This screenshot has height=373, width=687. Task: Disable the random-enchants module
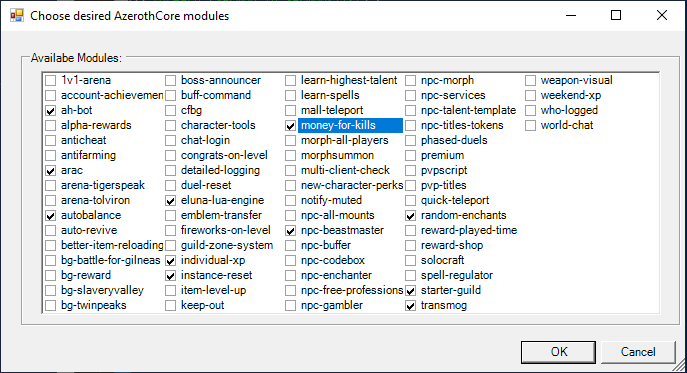(x=411, y=216)
